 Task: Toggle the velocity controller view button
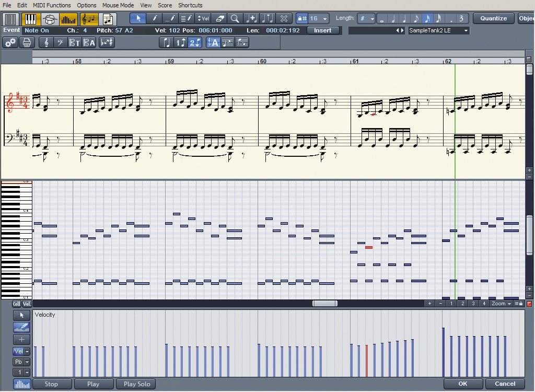coord(68,19)
